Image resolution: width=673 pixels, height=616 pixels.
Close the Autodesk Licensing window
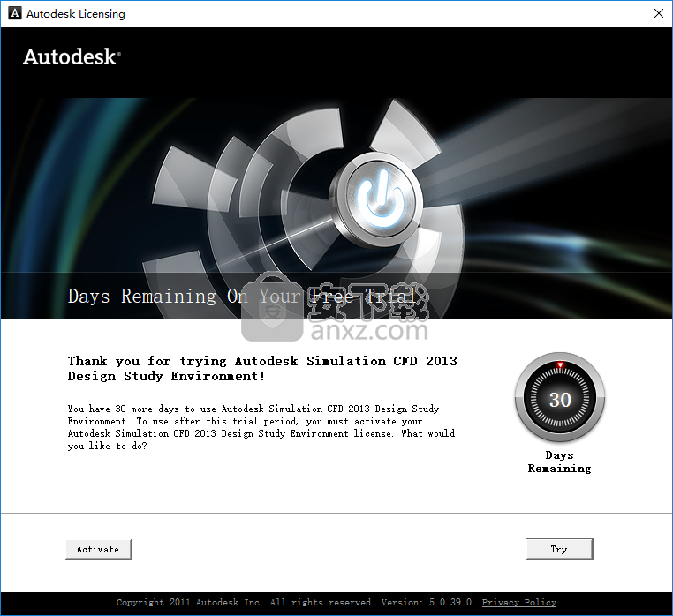tap(659, 13)
